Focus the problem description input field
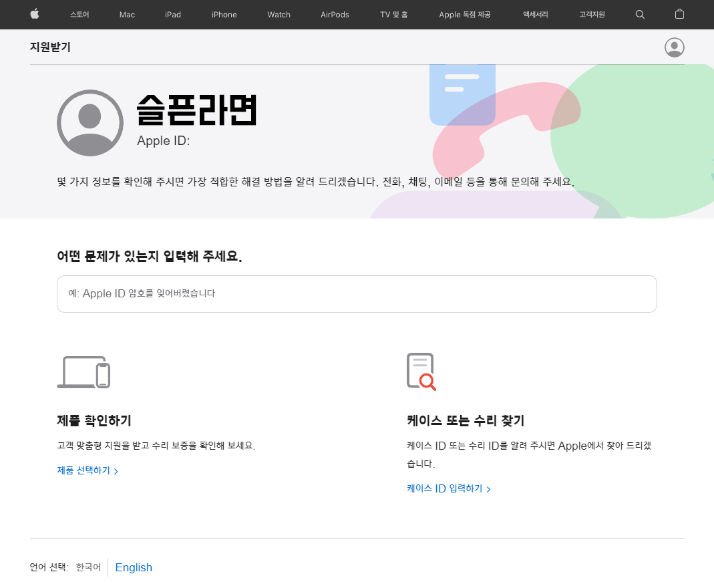 coord(357,294)
